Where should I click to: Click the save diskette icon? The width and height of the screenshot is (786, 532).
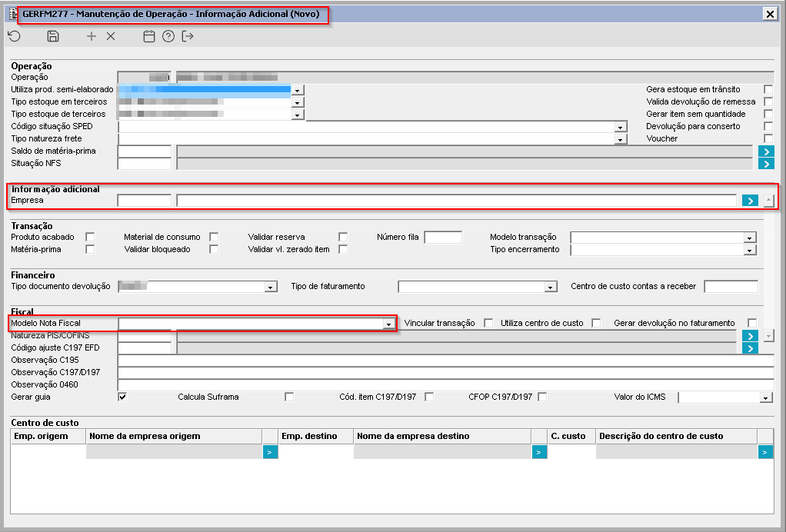click(52, 36)
